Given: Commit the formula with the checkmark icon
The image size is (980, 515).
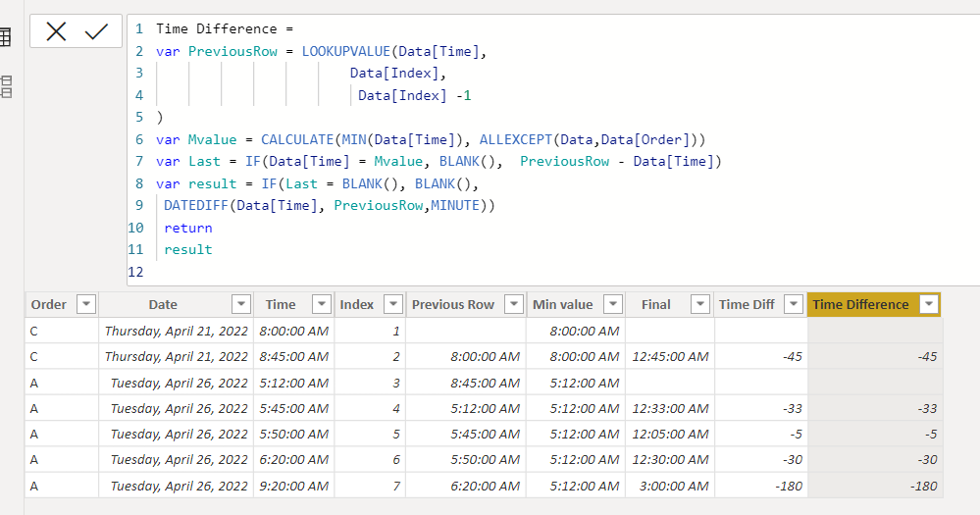Looking at the screenshot, I should coord(96,31).
